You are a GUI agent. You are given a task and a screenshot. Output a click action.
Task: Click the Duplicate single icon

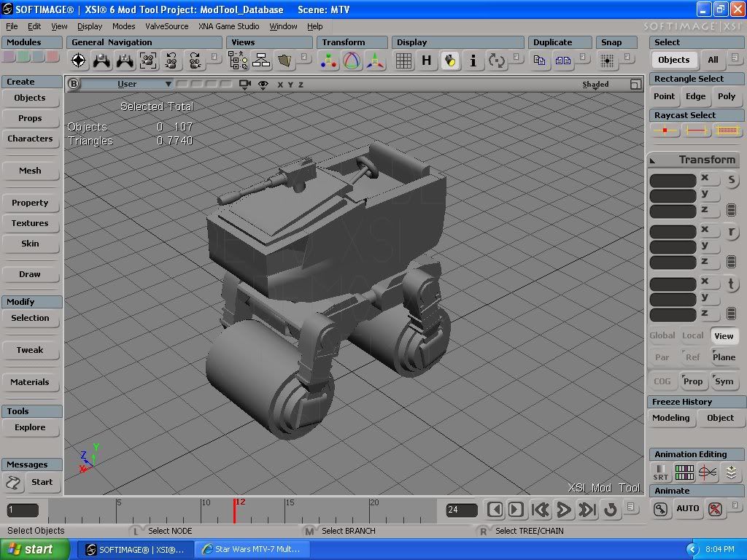(x=539, y=61)
